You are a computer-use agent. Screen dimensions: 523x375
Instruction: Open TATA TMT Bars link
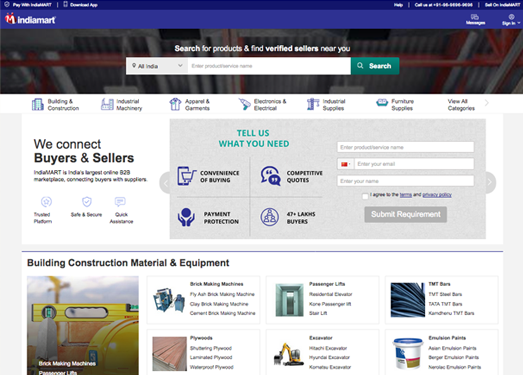[x=445, y=304]
